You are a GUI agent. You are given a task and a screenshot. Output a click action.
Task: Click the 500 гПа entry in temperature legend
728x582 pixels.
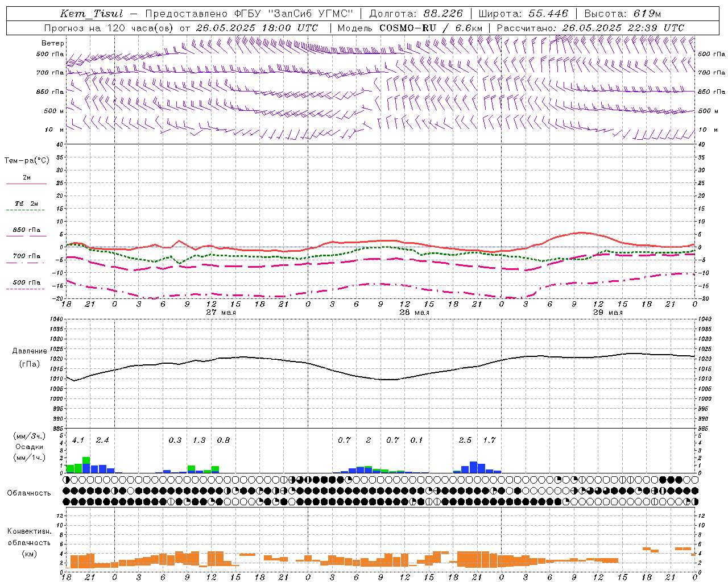(x=27, y=282)
